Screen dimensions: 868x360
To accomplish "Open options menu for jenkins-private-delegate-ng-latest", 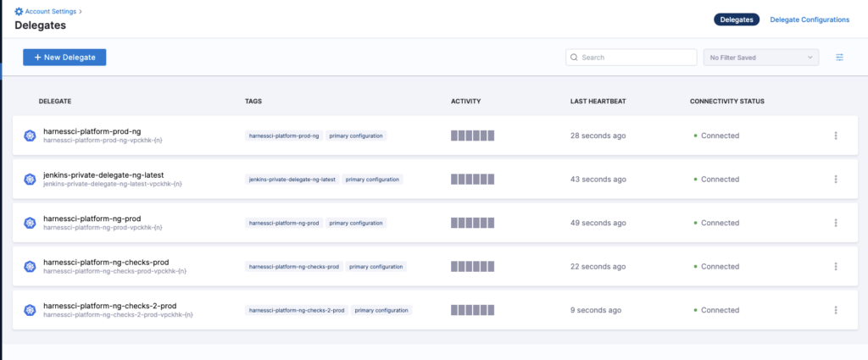I will 835,180.
